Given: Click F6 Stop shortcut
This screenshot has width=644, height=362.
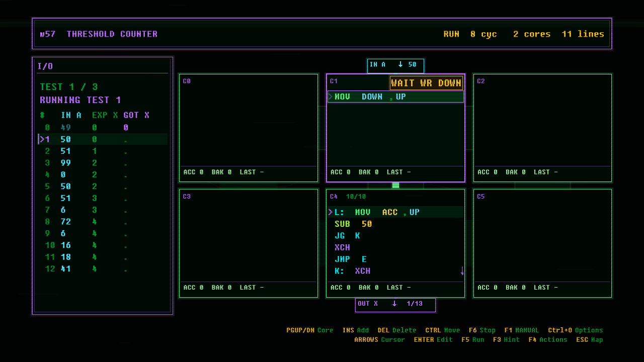Looking at the screenshot, I should click(x=482, y=330).
